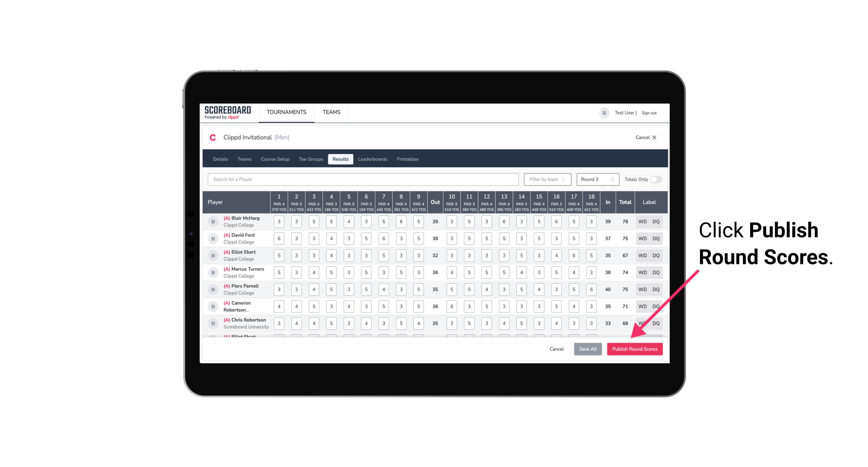Viewport: 868px width, 467px height.
Task: Toggle WD status for Piers Parnell
Action: [x=642, y=289]
